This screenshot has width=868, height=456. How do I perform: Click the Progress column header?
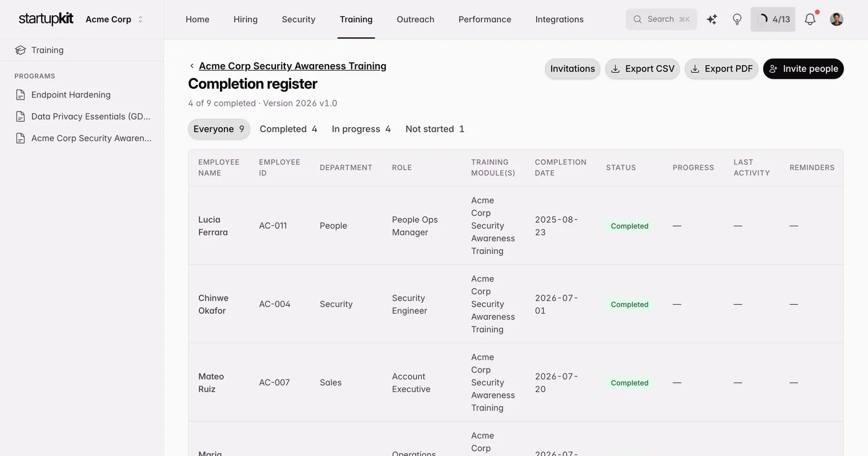pos(693,168)
